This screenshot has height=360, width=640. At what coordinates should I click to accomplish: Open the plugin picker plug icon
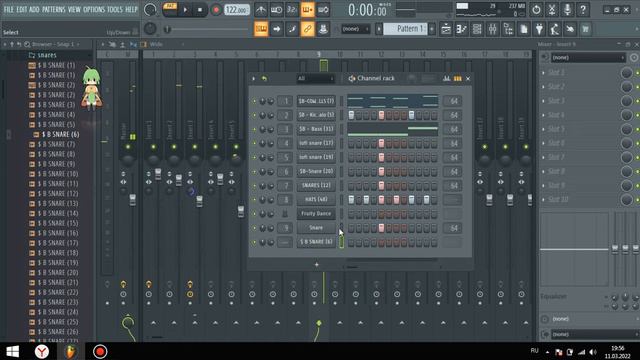pyautogui.click(x=539, y=29)
